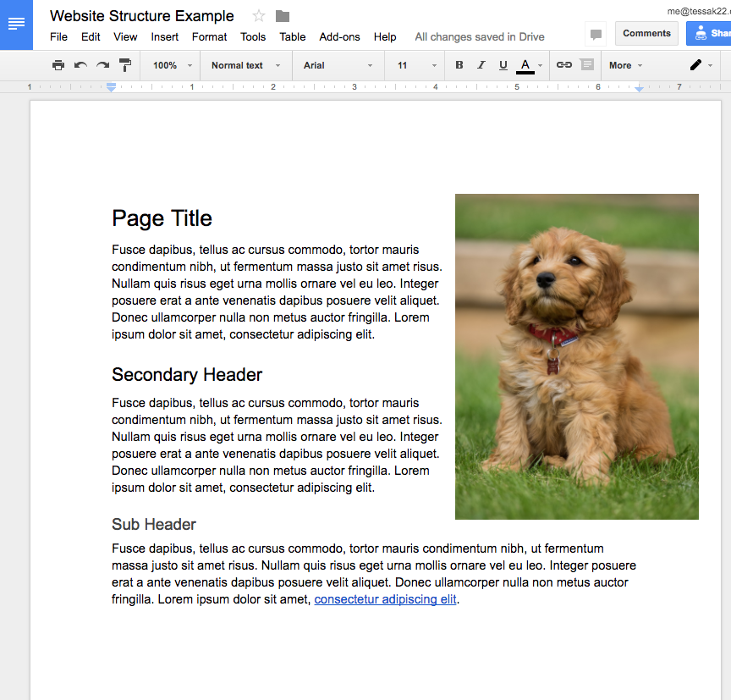The height and width of the screenshot is (700, 731).
Task: Insert a comment from the toolbar
Action: point(587,64)
